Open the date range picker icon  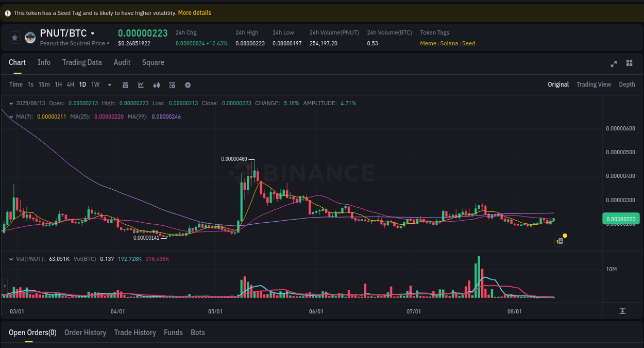(125, 85)
